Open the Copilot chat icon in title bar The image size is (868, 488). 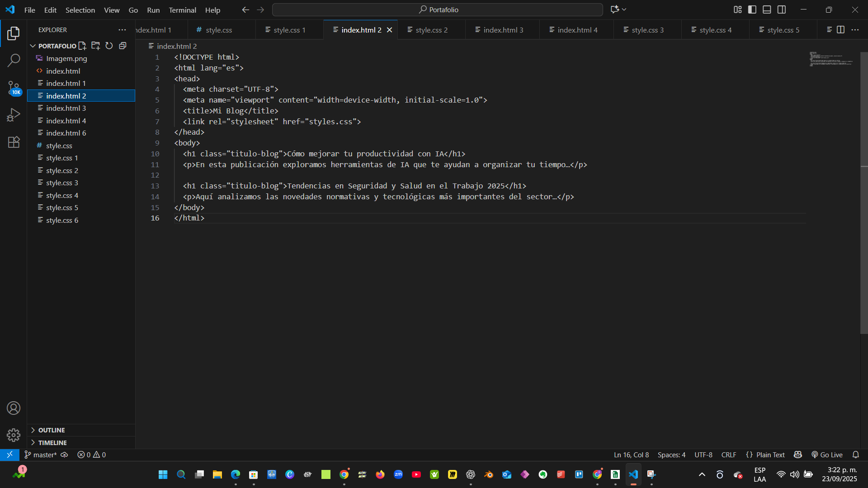coord(614,9)
